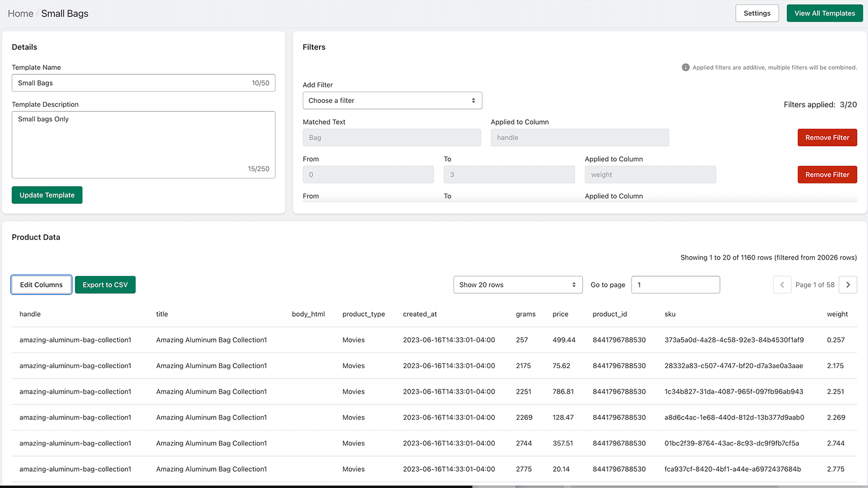Open Settings
Viewport: 868px width, 488px height.
point(757,13)
